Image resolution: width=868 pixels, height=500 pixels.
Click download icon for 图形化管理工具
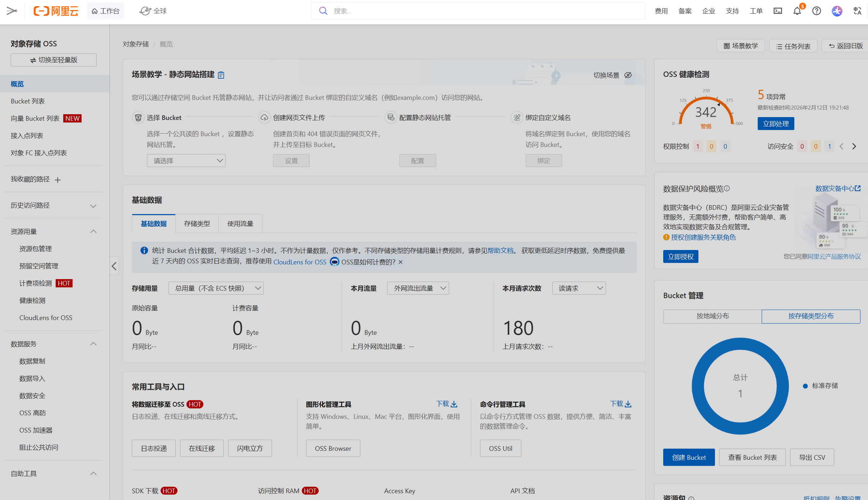coord(454,404)
